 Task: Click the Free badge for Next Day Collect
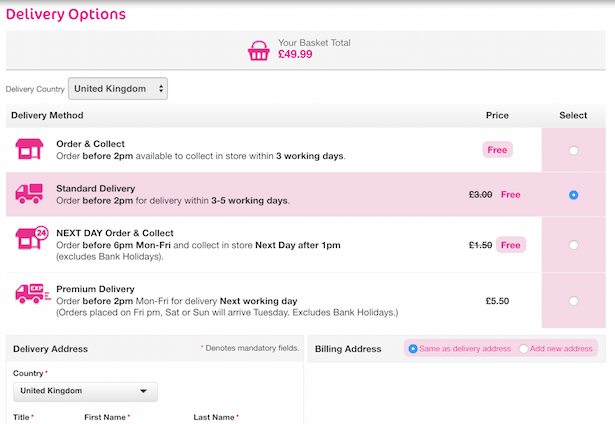(x=511, y=245)
